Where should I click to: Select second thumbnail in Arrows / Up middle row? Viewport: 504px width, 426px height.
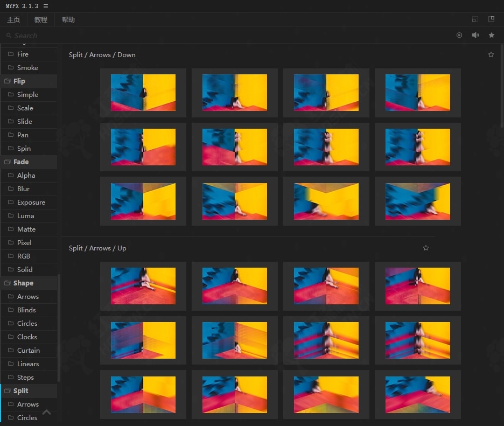click(x=235, y=340)
